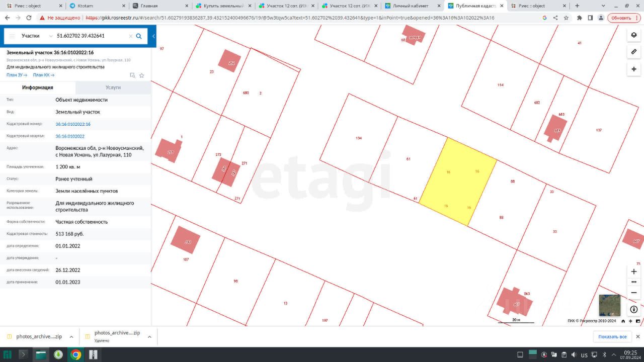Open the browser extensions puzzle menu
Image resolution: width=644 pixels, height=362 pixels.
pyautogui.click(x=579, y=18)
